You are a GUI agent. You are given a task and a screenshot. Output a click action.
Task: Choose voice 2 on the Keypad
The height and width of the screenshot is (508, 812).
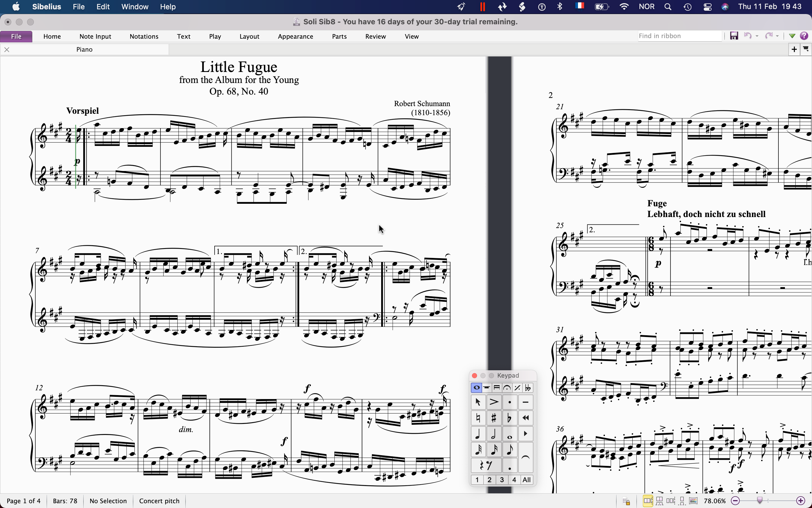489,480
